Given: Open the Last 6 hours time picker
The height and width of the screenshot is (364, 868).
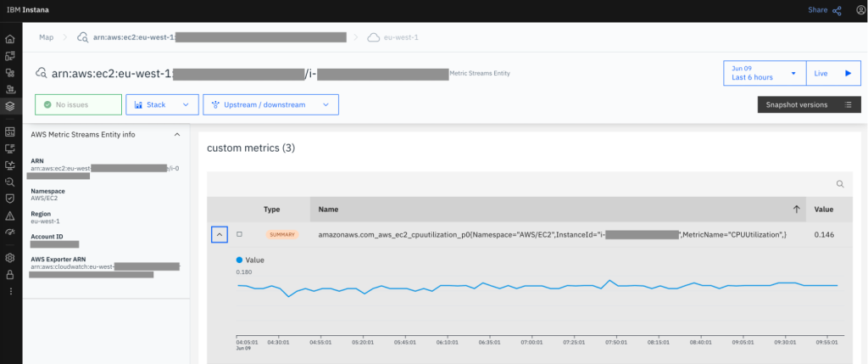Looking at the screenshot, I should [x=765, y=73].
